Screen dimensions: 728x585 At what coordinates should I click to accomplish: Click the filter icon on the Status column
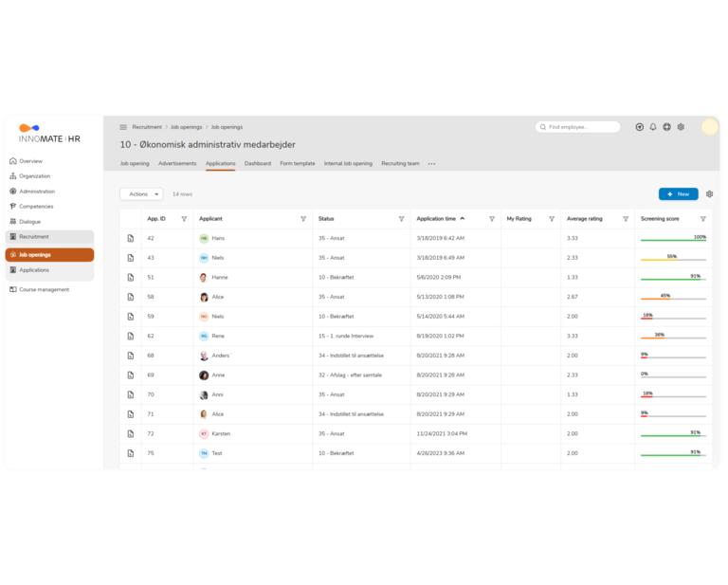401,219
